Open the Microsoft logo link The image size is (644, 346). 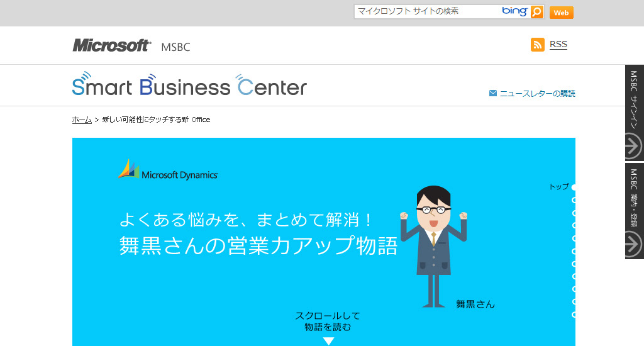pyautogui.click(x=112, y=45)
